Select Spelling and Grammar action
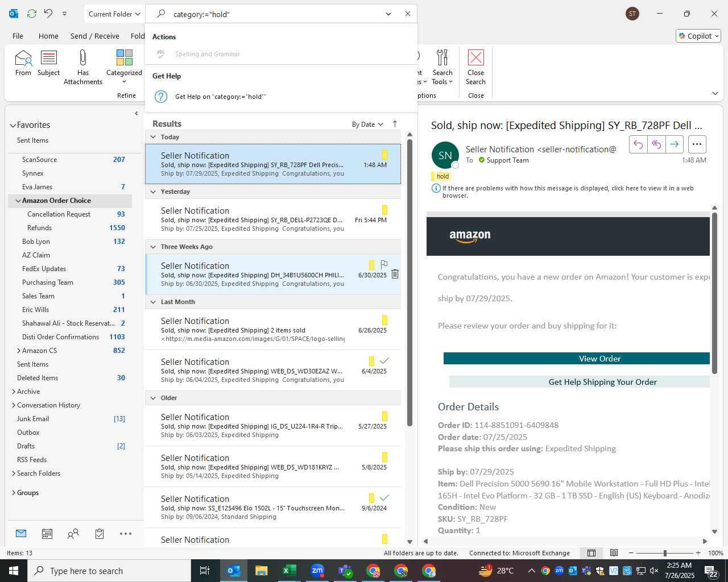This screenshot has height=582, width=728. tap(207, 54)
